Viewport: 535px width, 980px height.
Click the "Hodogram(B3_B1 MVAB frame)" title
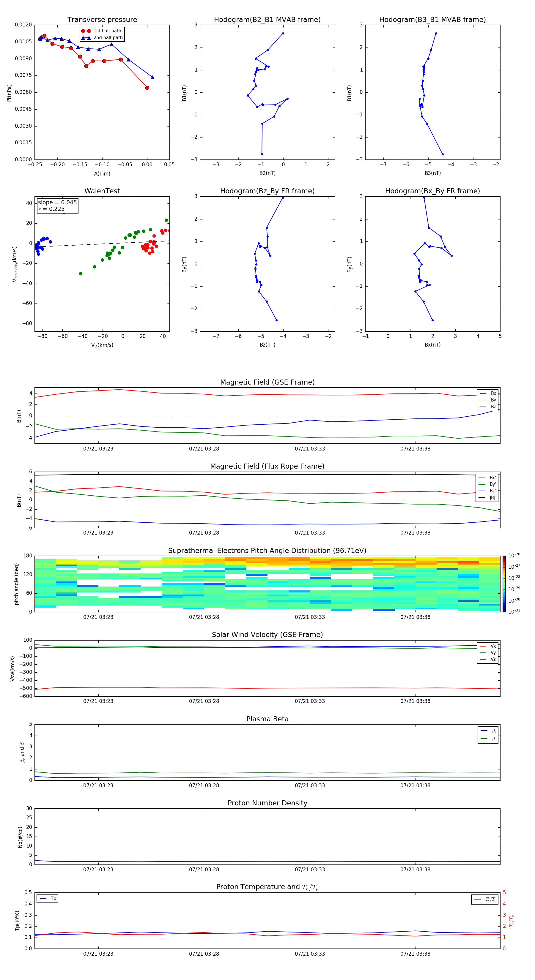coord(432,19)
